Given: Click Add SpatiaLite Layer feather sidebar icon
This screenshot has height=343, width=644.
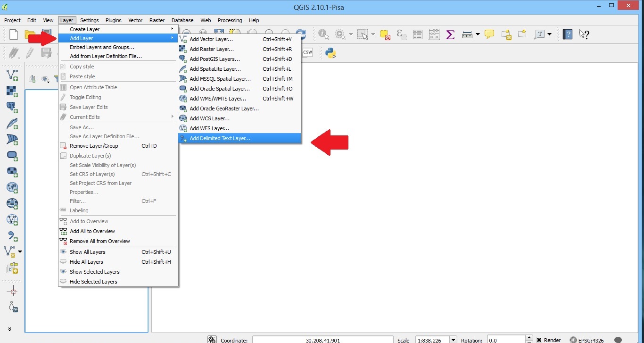Looking at the screenshot, I should pyautogui.click(x=12, y=123).
